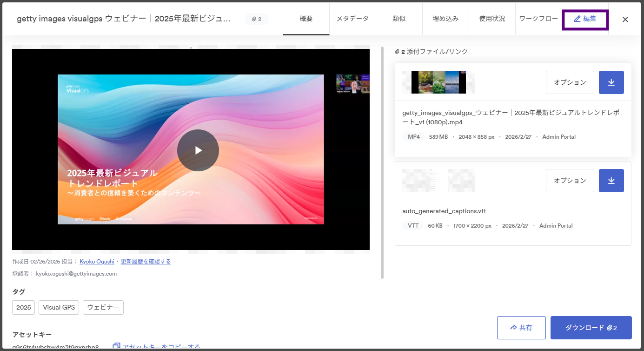Close the asset detail dialog
This screenshot has height=351, width=644.
(625, 20)
